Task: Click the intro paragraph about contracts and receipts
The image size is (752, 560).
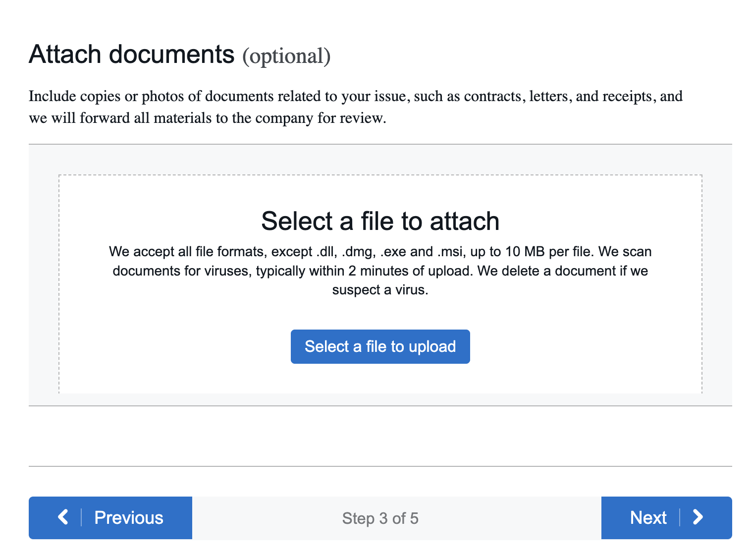Action: tap(355, 96)
